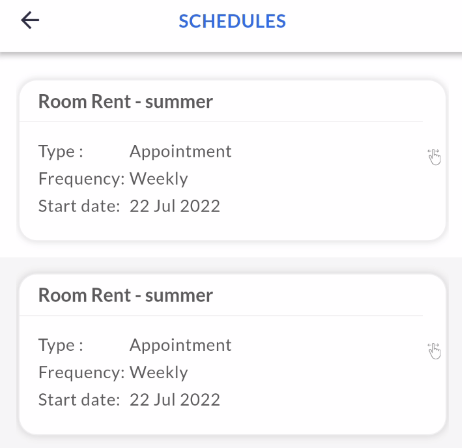Click the 'Type :' label in first card

point(61,152)
